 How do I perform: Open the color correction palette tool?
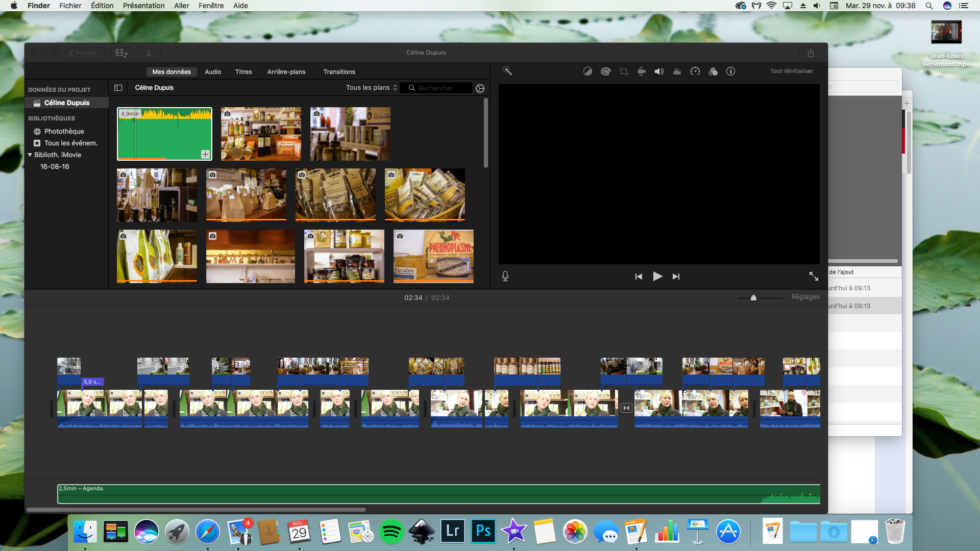pos(605,71)
